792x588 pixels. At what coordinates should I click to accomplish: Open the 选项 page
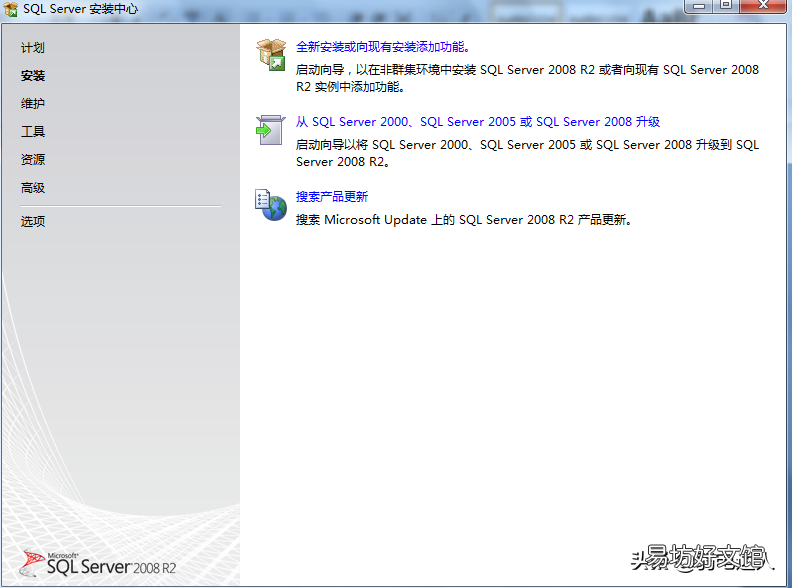point(33,221)
